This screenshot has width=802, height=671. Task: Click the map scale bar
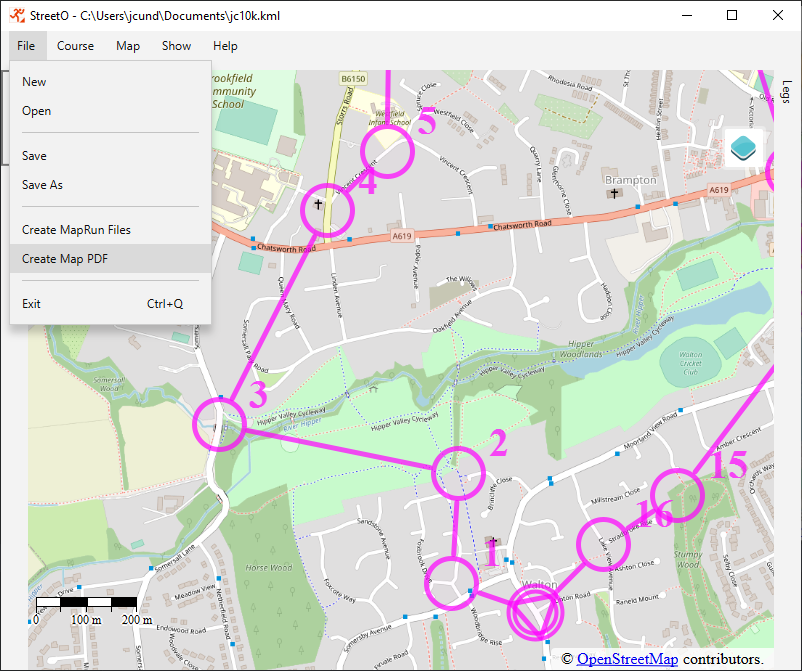click(87, 603)
